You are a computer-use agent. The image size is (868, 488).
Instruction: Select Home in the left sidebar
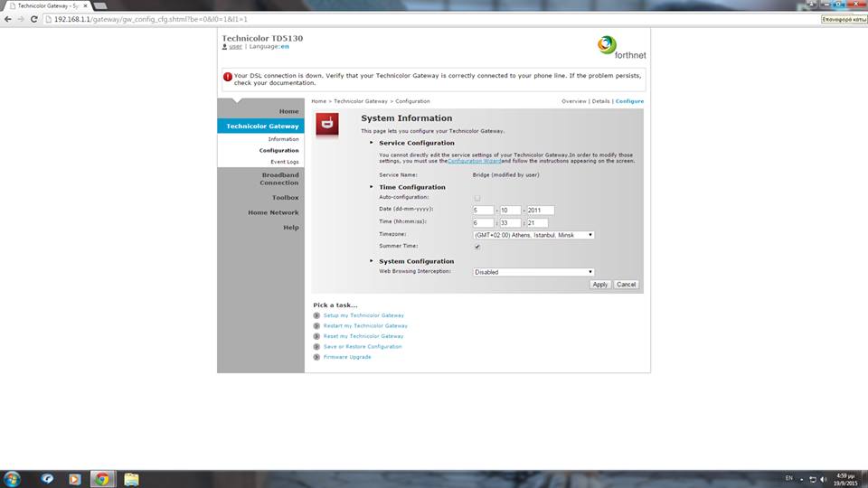pyautogui.click(x=288, y=111)
